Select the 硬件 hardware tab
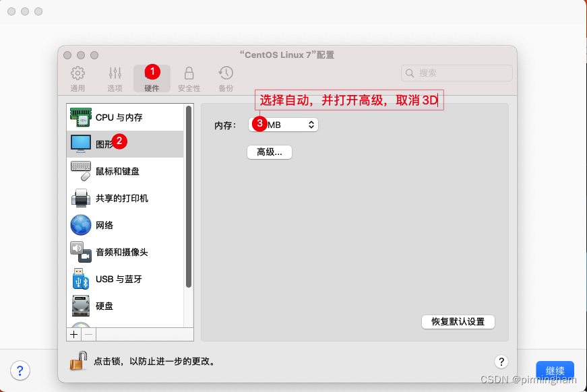The image size is (587, 392). click(152, 79)
